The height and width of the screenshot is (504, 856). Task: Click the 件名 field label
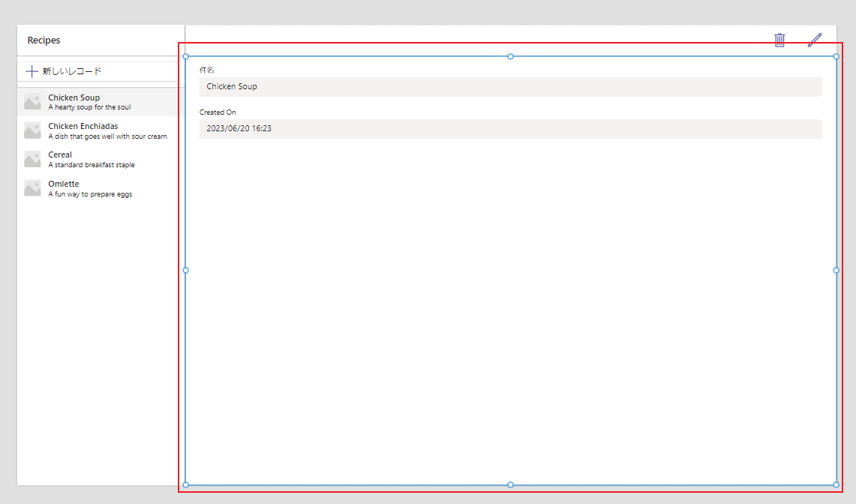tap(206, 70)
